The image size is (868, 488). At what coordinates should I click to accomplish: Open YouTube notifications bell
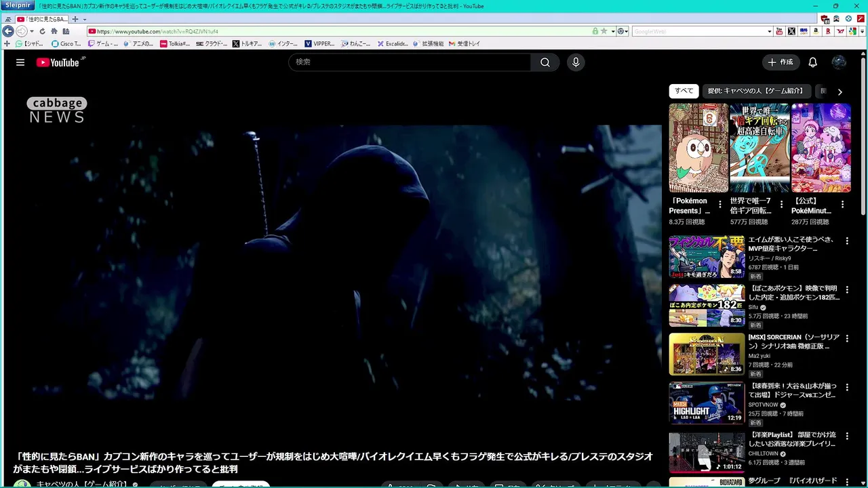pyautogui.click(x=812, y=62)
